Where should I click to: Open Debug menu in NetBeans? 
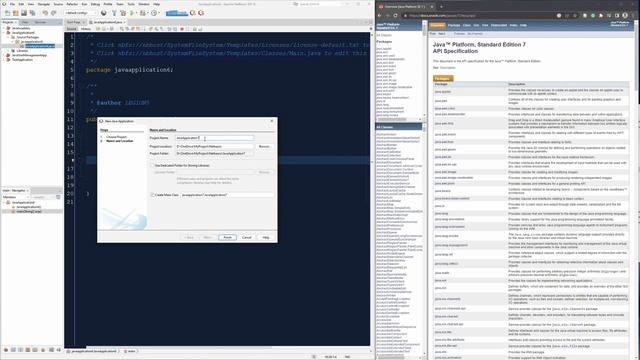tap(95, 4)
